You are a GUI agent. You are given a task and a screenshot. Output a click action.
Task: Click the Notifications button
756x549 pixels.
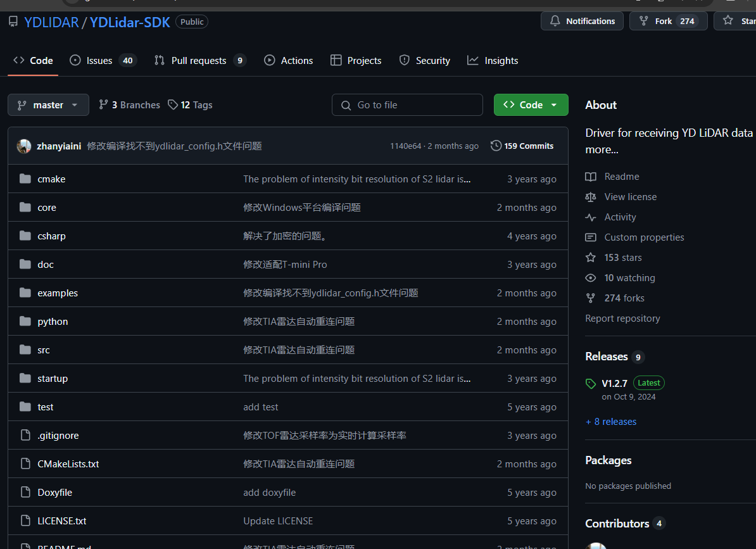click(x=582, y=21)
